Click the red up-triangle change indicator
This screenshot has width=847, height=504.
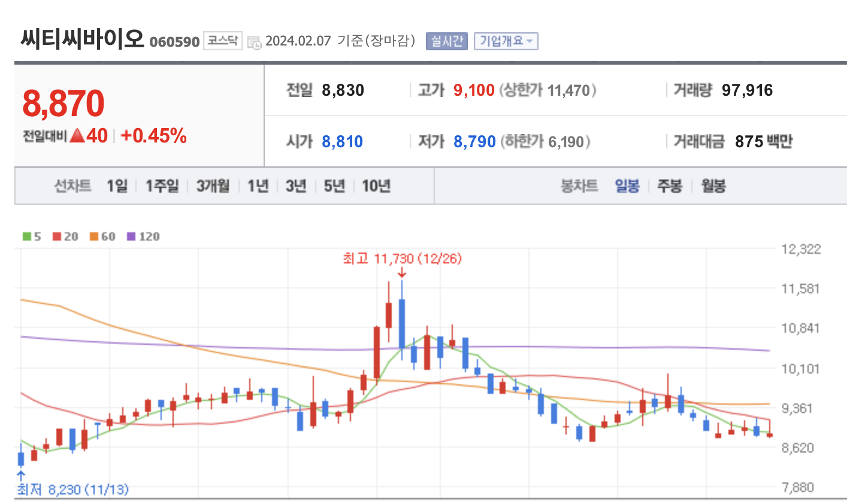(x=77, y=135)
